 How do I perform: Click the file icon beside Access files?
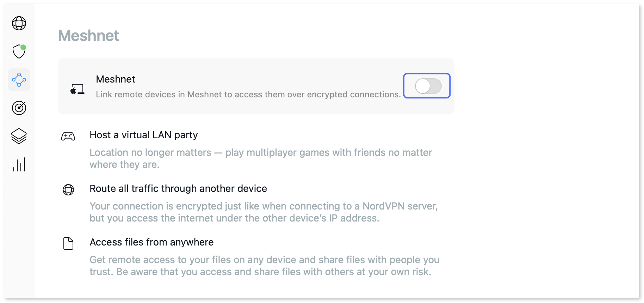click(68, 243)
